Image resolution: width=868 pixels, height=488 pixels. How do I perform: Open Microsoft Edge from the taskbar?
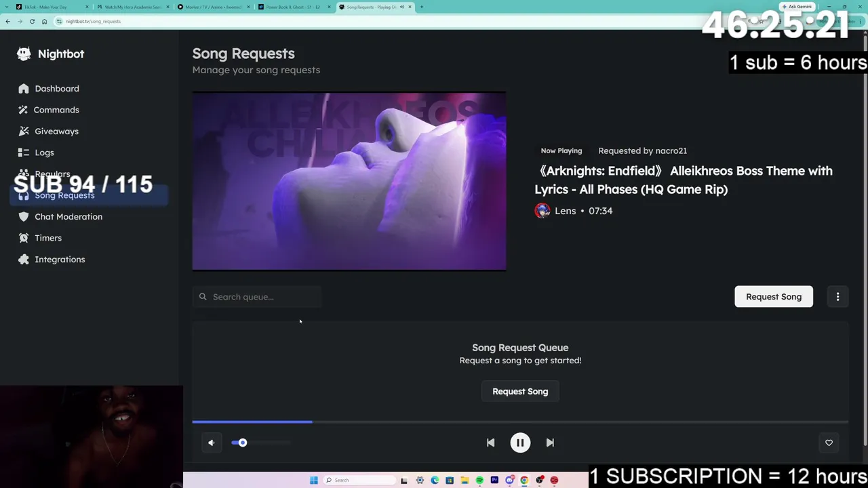click(x=435, y=481)
